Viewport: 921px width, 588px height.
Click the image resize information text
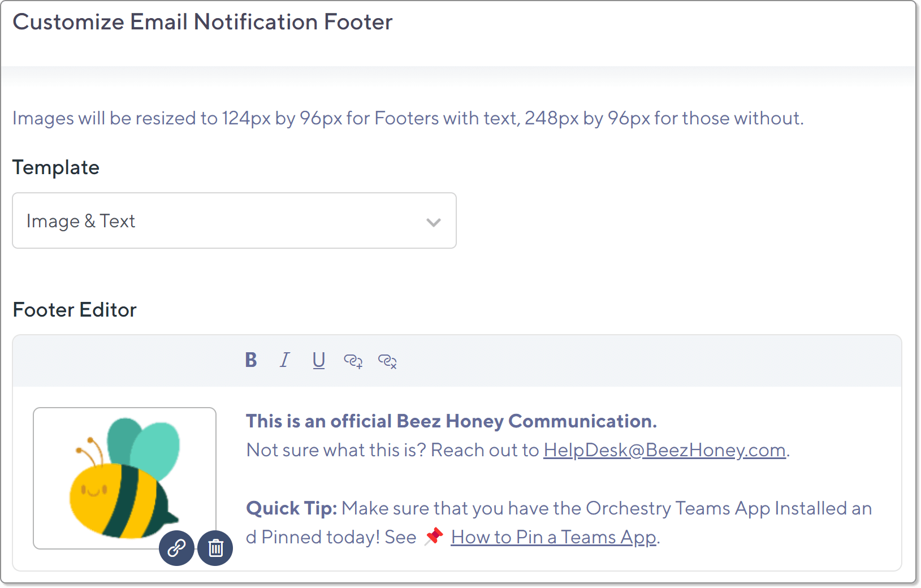[408, 118]
